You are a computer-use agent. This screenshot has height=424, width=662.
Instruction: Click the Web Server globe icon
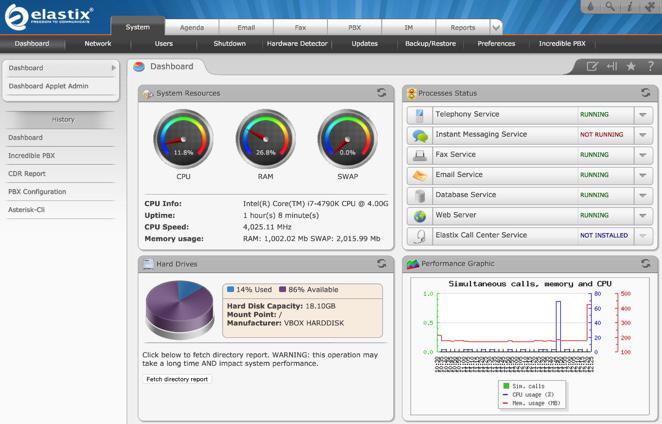pos(420,216)
